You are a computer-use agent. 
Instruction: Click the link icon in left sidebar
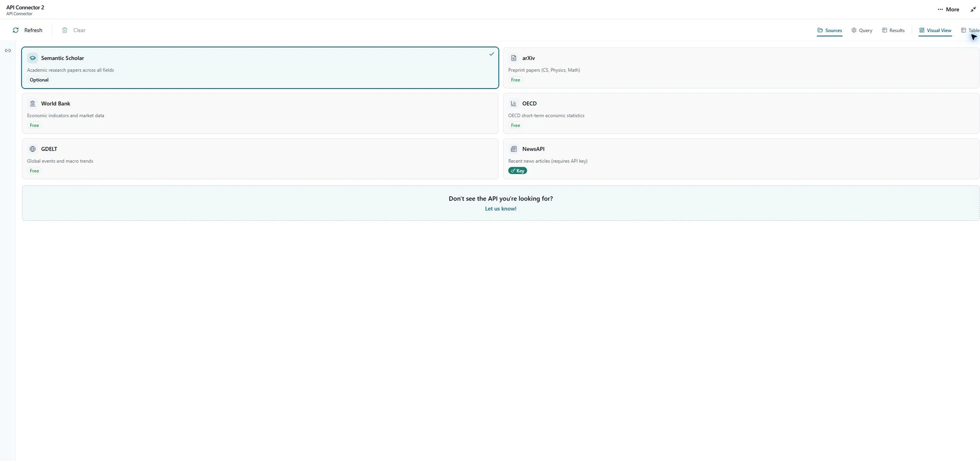(x=8, y=50)
